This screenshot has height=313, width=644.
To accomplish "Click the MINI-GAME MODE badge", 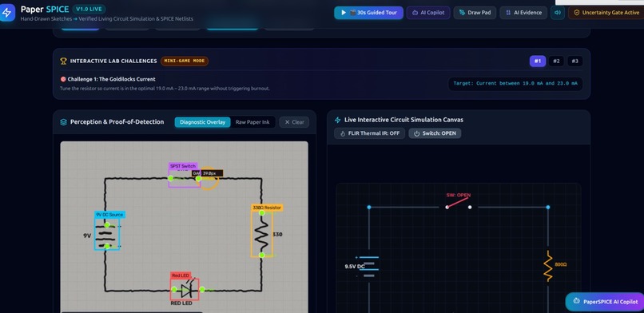I will [x=185, y=61].
